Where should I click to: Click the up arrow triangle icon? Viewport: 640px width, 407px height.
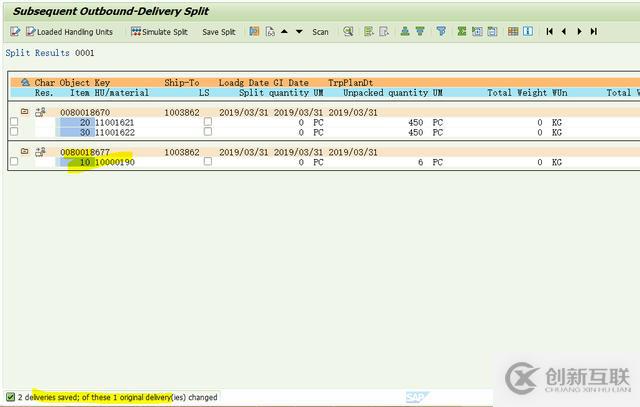click(x=284, y=31)
